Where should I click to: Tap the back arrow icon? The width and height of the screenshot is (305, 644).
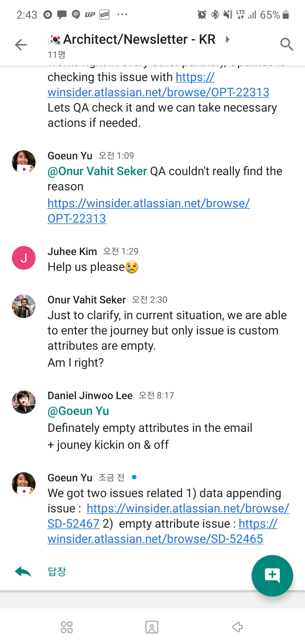21,45
